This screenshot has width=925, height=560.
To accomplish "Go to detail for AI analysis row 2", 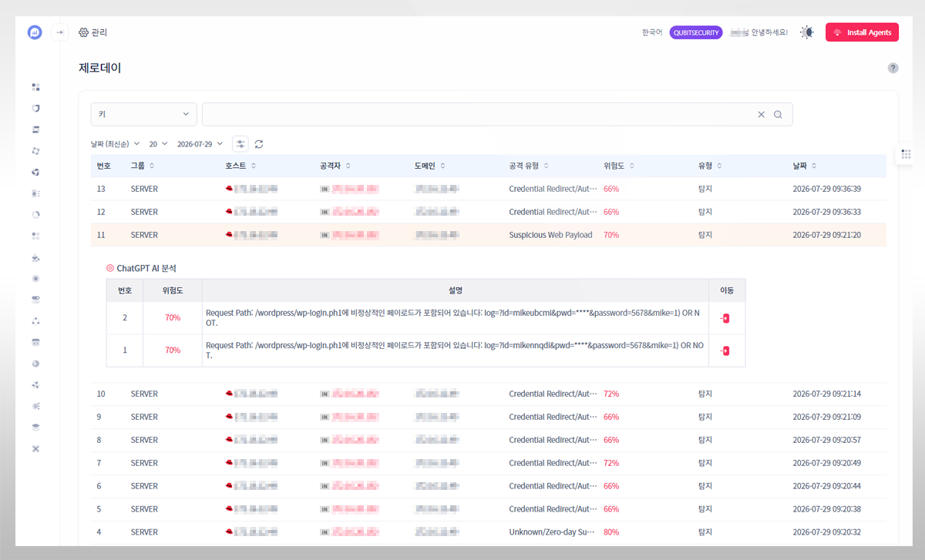I will [725, 318].
